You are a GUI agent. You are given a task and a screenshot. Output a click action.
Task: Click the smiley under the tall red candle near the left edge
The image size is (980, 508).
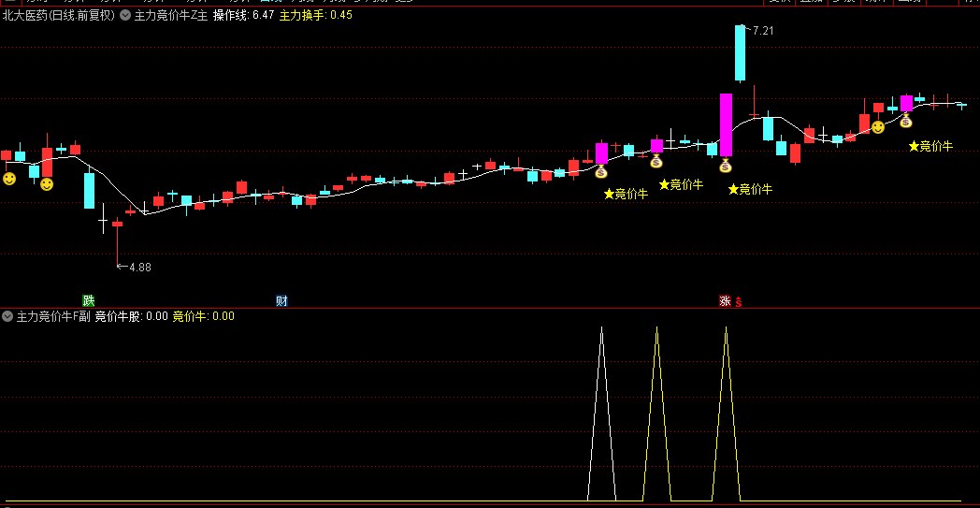click(47, 184)
